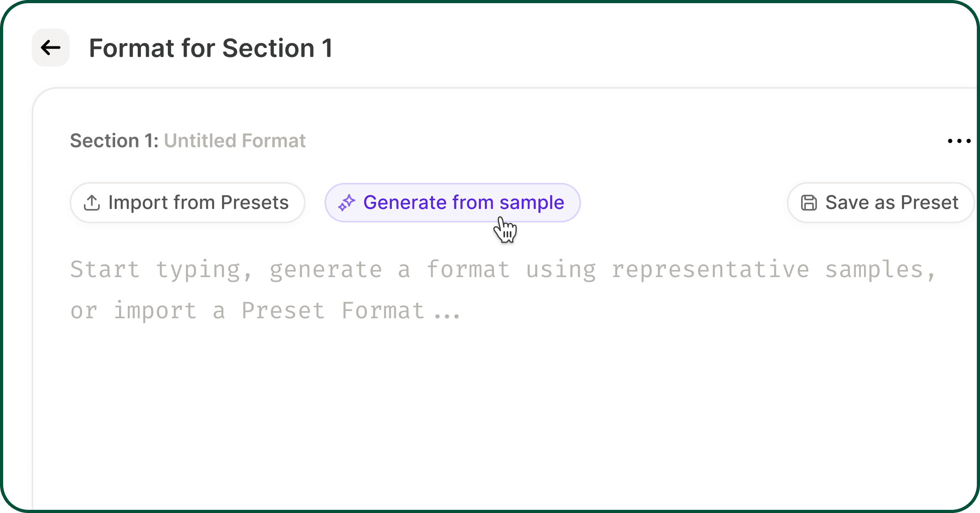Click the Section 1 label text
Screen dimensions: 980x513
click(x=114, y=141)
